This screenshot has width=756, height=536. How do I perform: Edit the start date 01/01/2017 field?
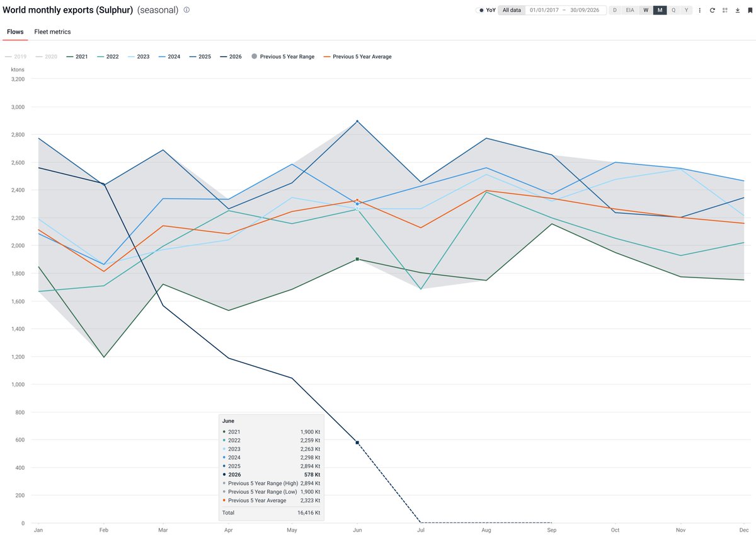543,10
